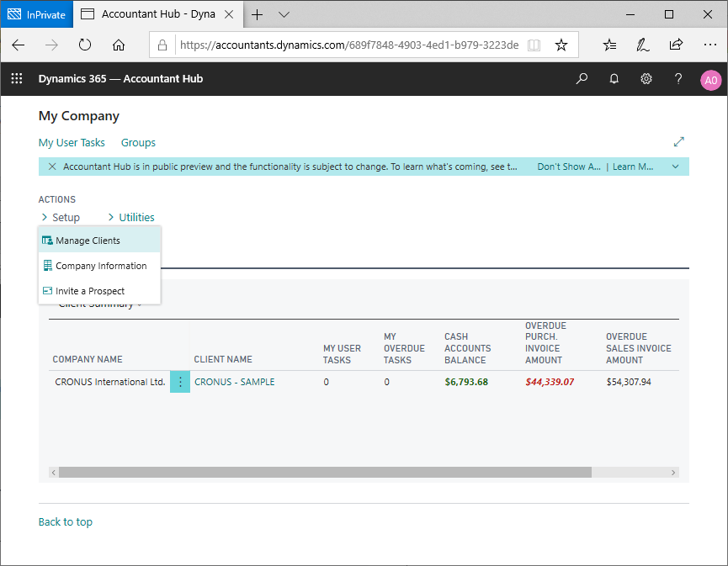Open the web notes pen icon

click(x=642, y=45)
